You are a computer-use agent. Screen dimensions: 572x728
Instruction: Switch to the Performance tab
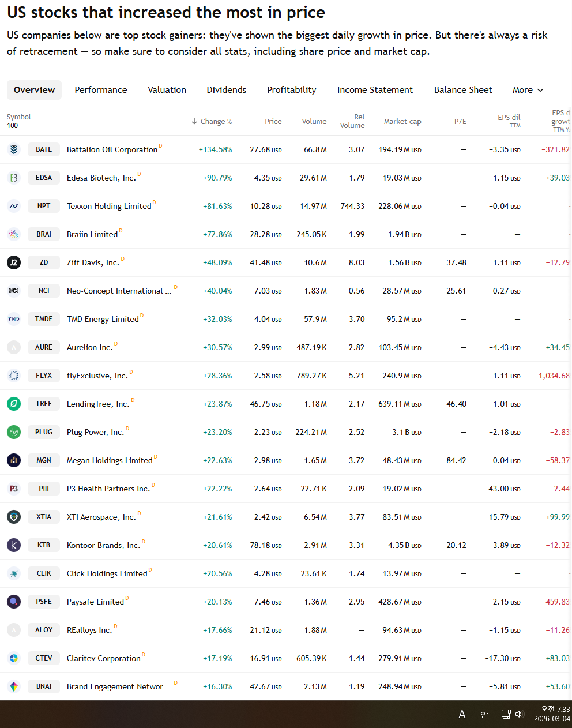pos(101,90)
